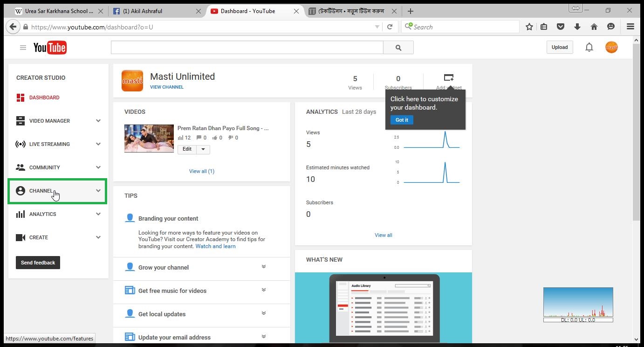
Task: Open the Prem Ratan Dhan Payo thumbnail
Action: [149, 138]
